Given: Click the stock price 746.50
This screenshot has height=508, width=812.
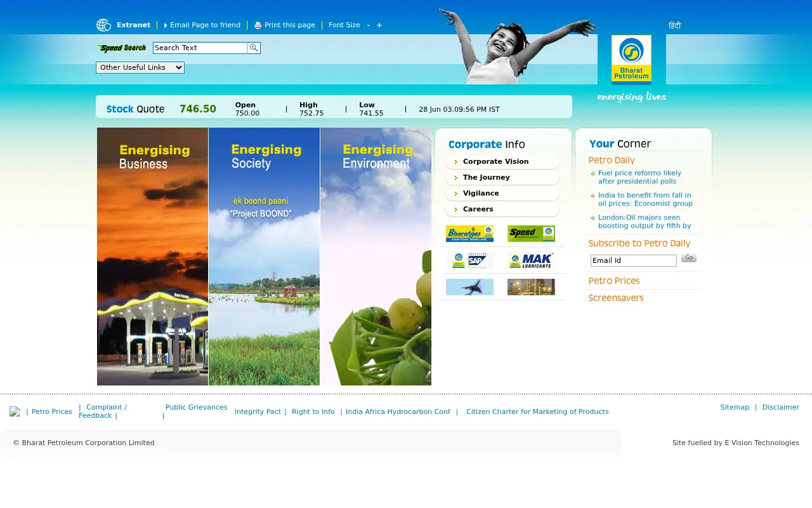Looking at the screenshot, I should pos(198,109).
